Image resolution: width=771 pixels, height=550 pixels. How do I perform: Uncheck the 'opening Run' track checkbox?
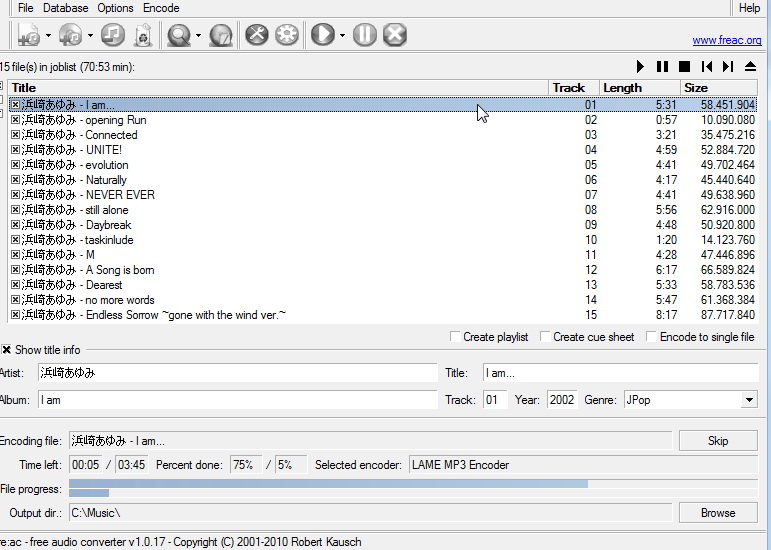(15, 119)
